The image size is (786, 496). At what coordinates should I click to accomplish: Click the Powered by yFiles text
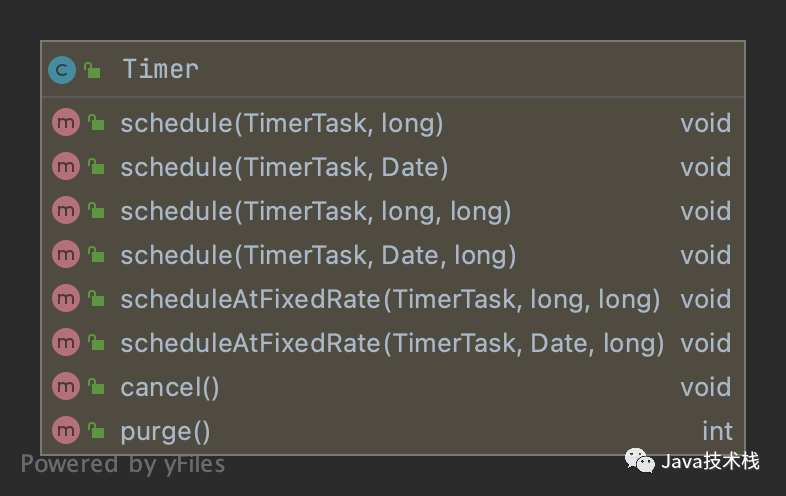coord(123,464)
